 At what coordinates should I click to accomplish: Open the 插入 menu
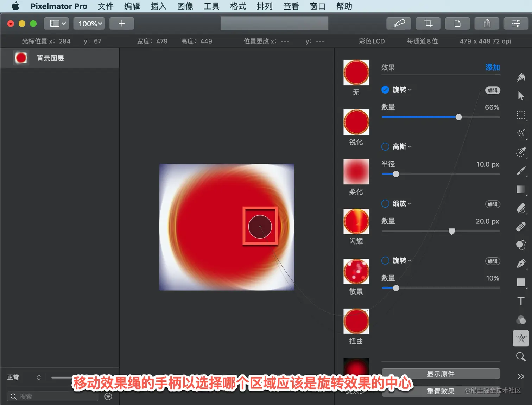pos(159,6)
